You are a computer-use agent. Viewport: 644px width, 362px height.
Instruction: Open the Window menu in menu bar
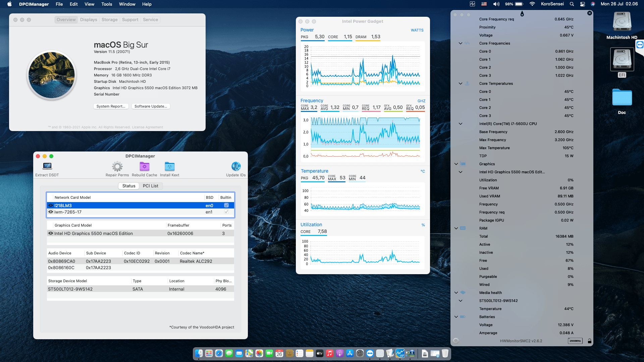click(x=127, y=4)
